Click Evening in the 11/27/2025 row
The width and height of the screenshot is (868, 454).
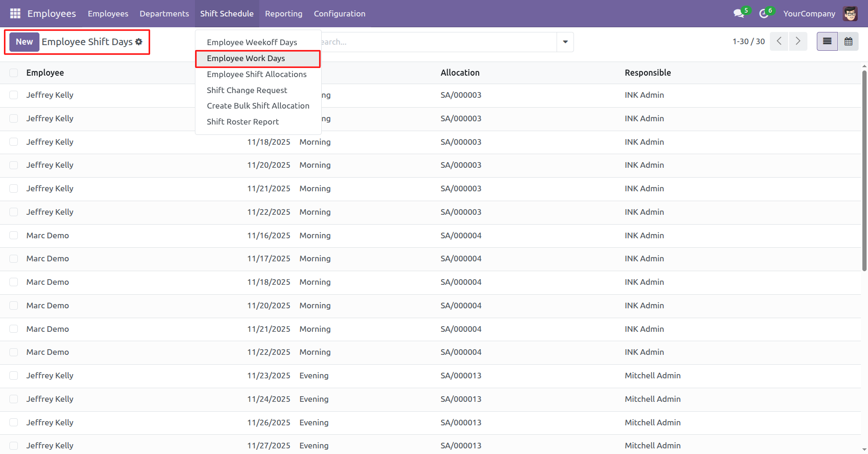click(314, 446)
